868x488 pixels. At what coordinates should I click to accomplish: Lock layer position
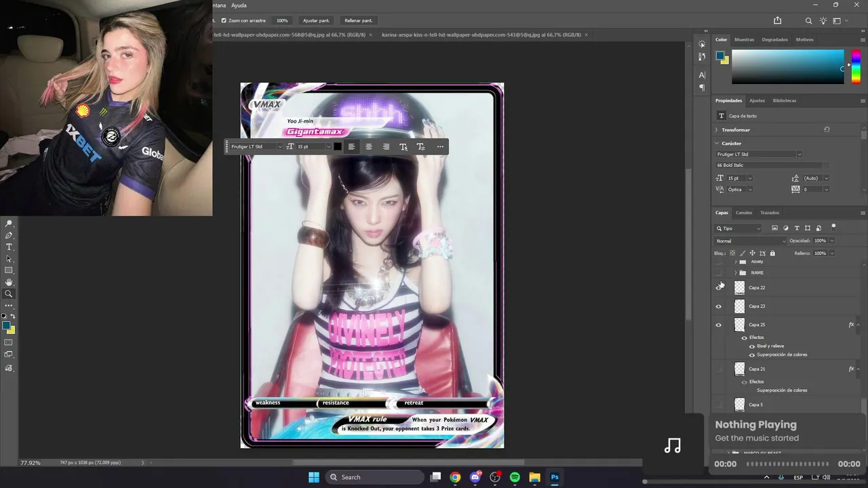click(752, 253)
